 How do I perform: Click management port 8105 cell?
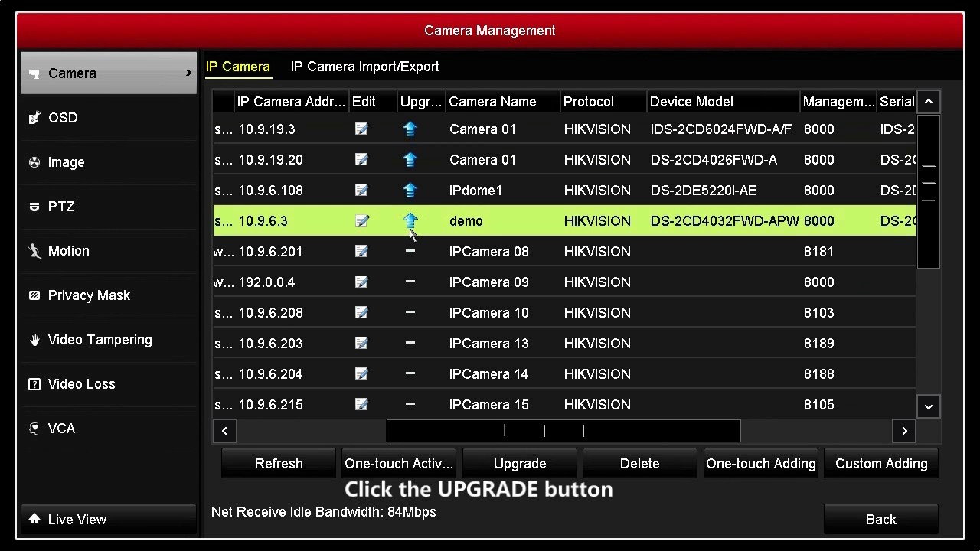818,405
